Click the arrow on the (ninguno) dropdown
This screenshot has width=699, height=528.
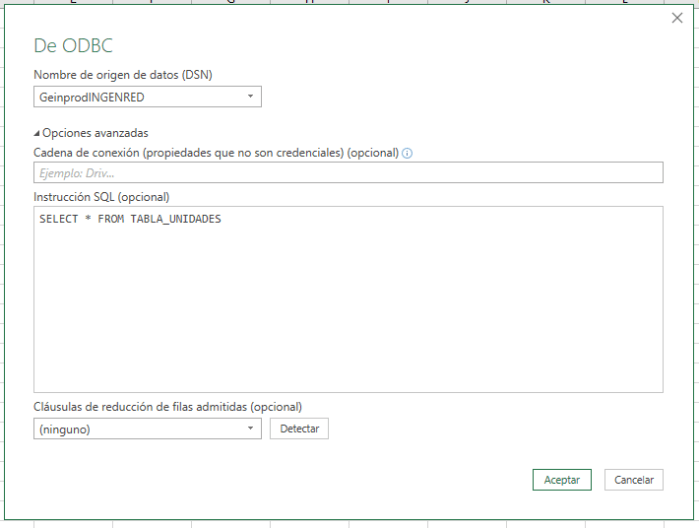pyautogui.click(x=250, y=428)
